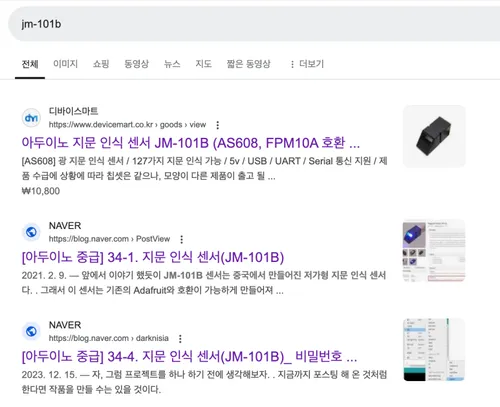Select the 전체 tab
Viewport: 500px width, 407px height.
pos(30,64)
